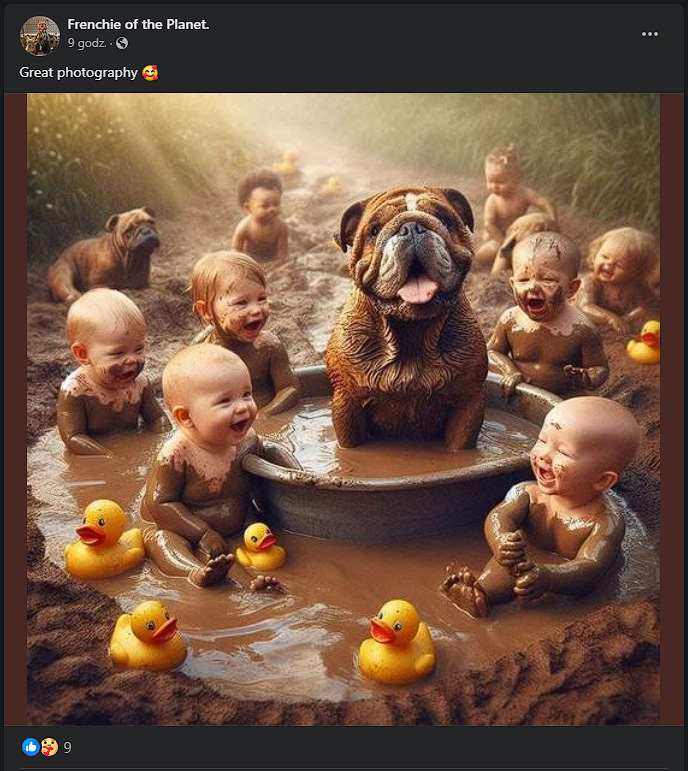Click the Care hugging-heart reaction icon

point(49,747)
